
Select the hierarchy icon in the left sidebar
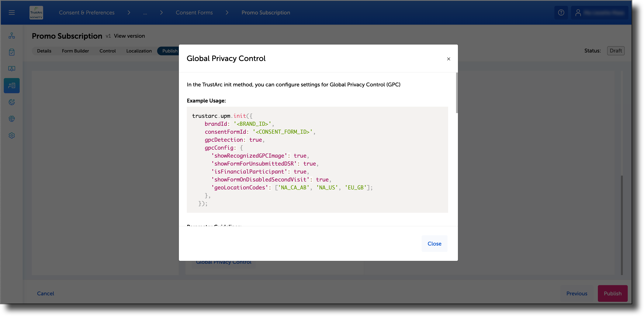point(12,35)
